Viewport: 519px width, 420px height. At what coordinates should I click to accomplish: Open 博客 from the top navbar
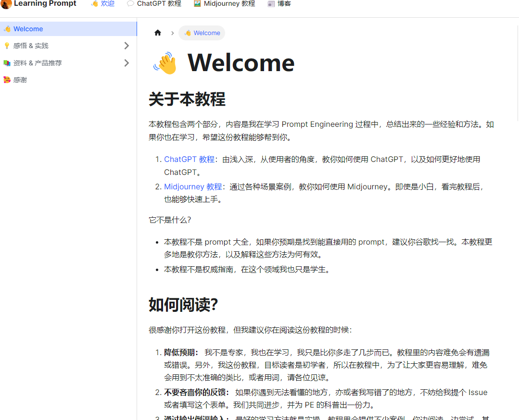pos(284,4)
